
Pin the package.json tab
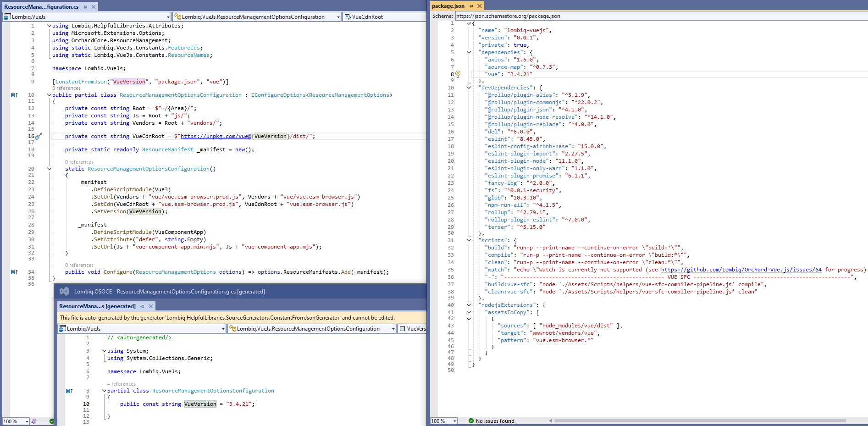(471, 6)
